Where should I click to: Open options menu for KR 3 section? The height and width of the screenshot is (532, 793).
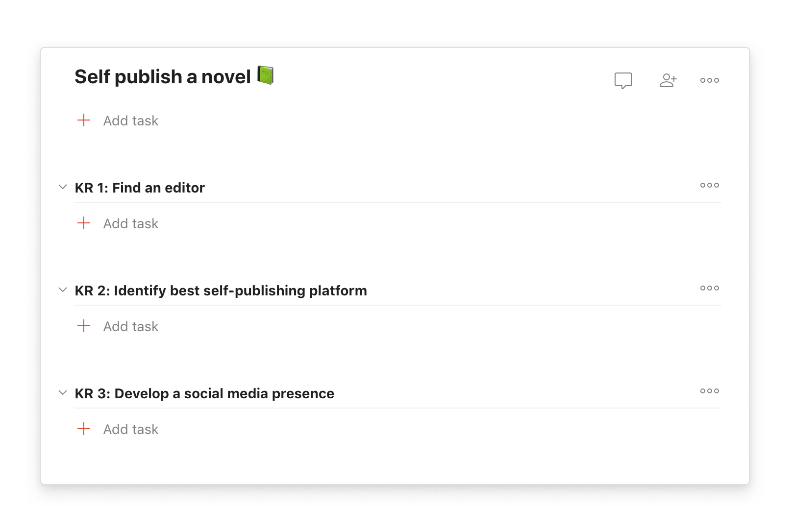tap(709, 391)
